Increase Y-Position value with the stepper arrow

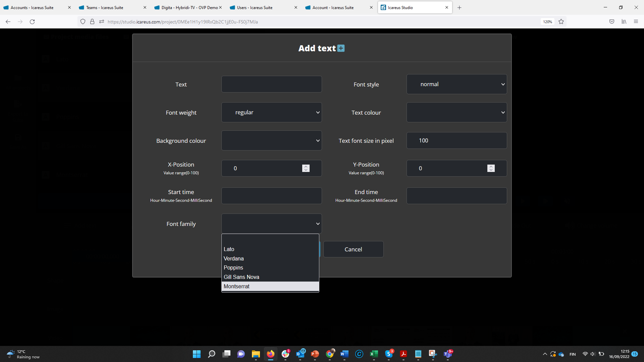coord(491,166)
